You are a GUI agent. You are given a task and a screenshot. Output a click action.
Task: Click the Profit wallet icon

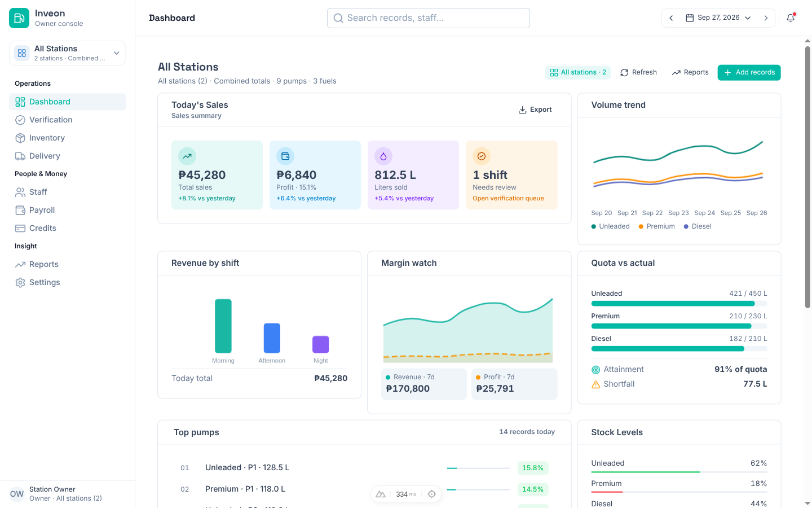click(285, 156)
